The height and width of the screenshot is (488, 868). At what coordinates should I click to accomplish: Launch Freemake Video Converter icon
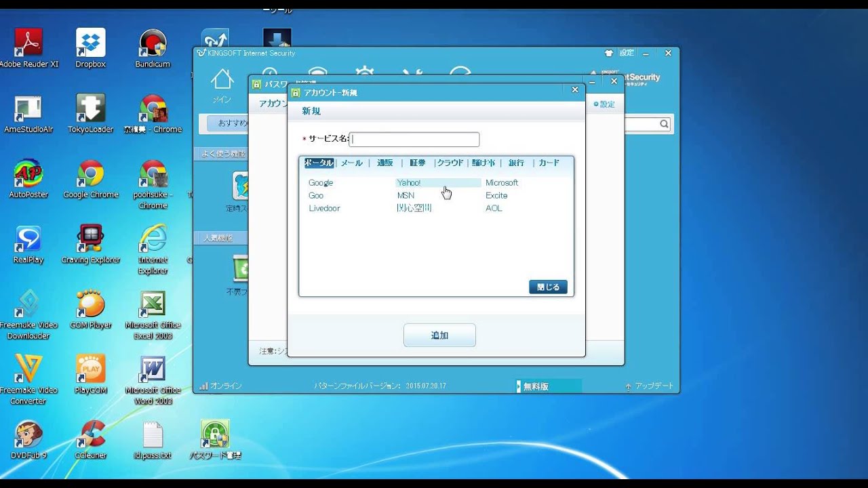[28, 378]
